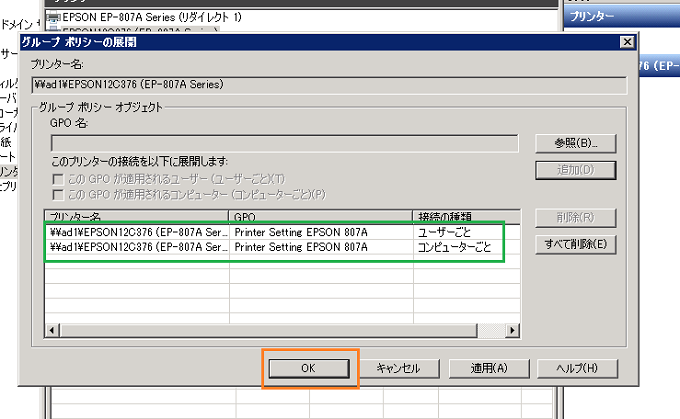Click the GPO column header
This screenshot has height=419, width=680.
(320, 216)
